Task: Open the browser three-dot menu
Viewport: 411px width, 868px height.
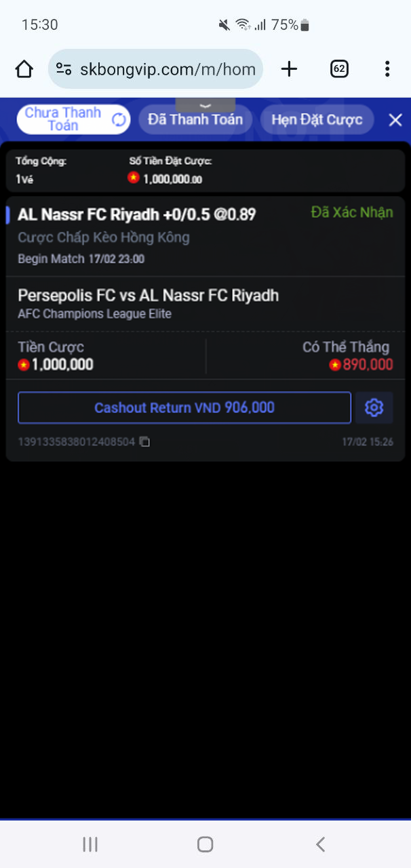Action: [x=387, y=68]
